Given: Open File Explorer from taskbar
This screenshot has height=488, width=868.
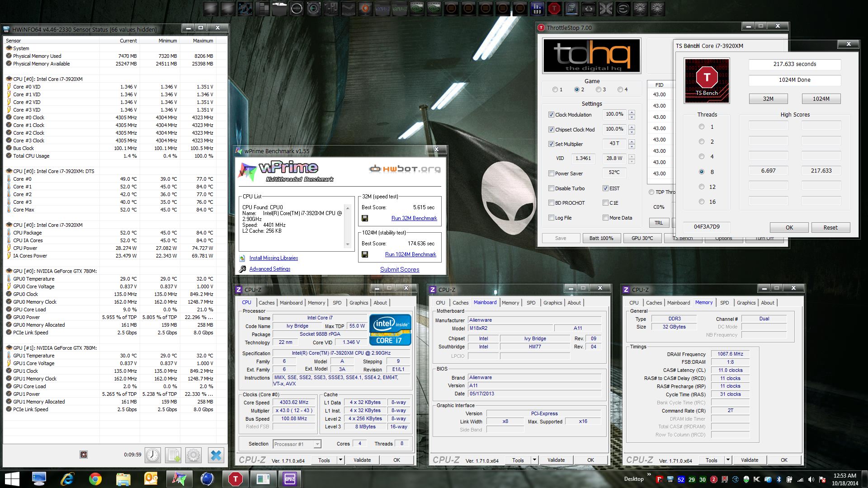Looking at the screenshot, I should point(123,479).
